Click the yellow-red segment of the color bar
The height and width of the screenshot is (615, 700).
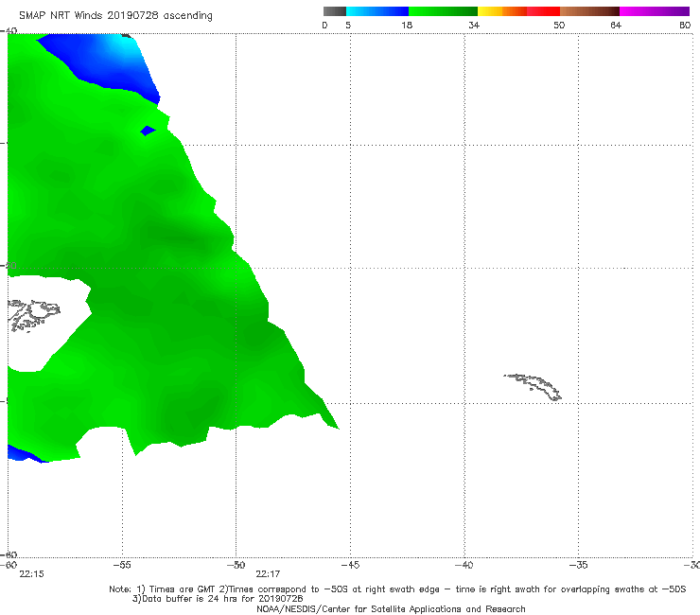tap(518, 11)
